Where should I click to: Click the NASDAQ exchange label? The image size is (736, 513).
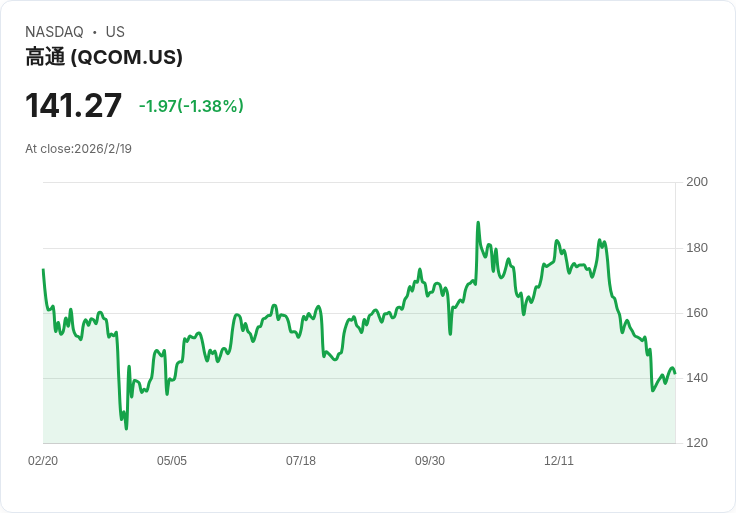point(54,32)
